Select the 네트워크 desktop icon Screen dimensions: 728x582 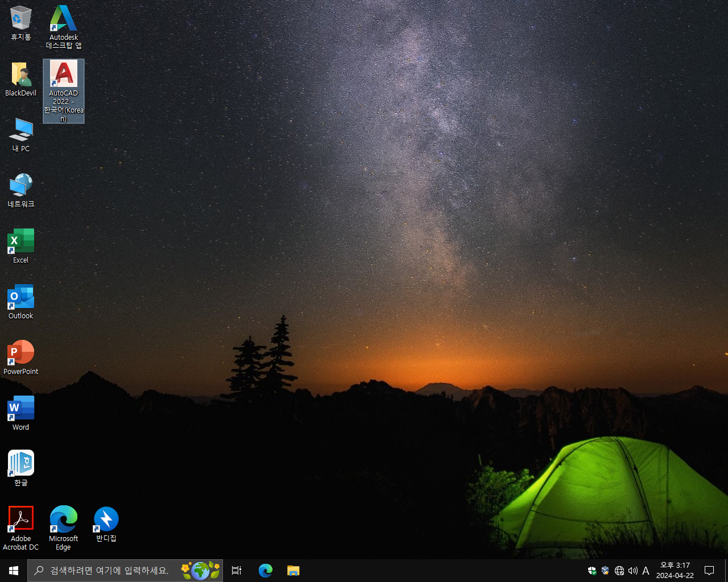pos(21,190)
